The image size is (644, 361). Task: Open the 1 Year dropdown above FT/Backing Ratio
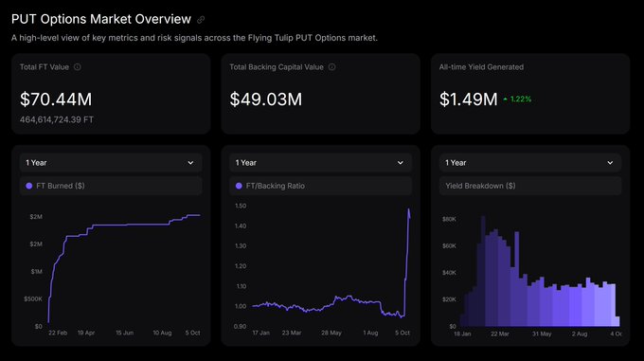click(x=320, y=163)
